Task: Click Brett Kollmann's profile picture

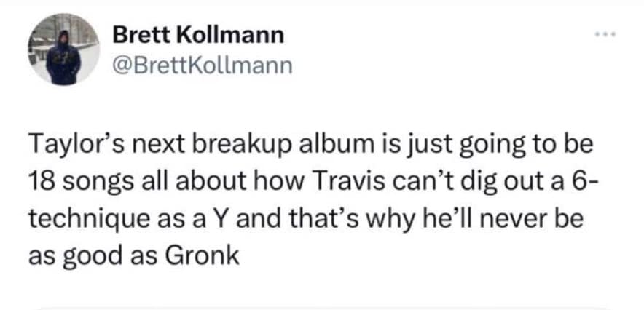Action: coord(63,49)
